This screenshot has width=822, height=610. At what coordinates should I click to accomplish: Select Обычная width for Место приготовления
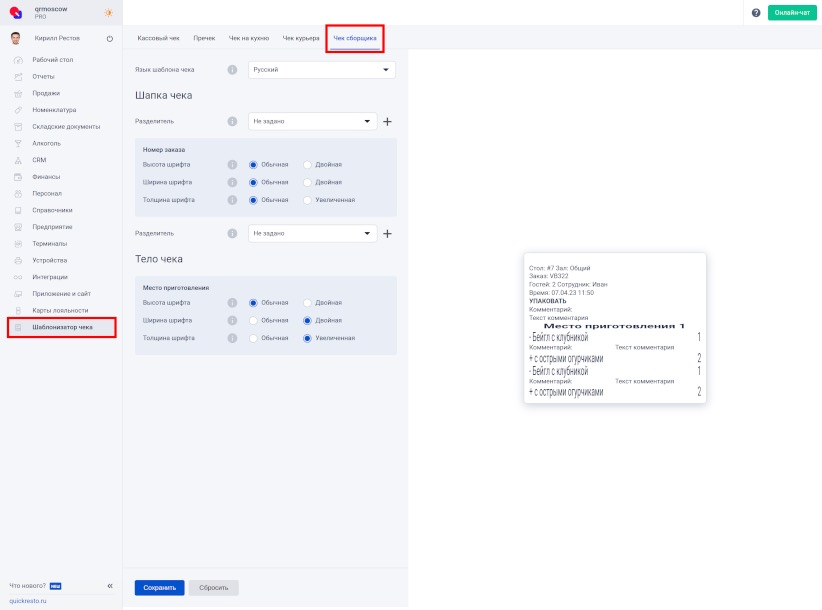pos(253,321)
